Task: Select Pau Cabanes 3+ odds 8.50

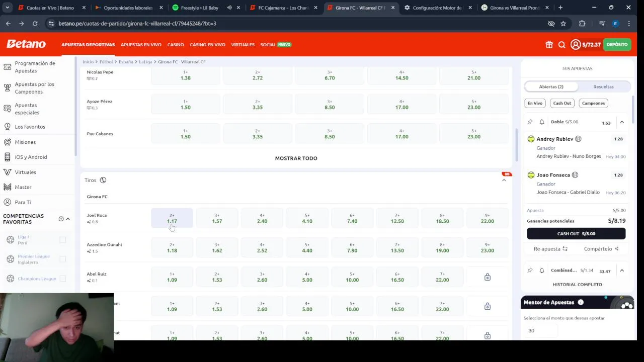Action: pos(330,133)
